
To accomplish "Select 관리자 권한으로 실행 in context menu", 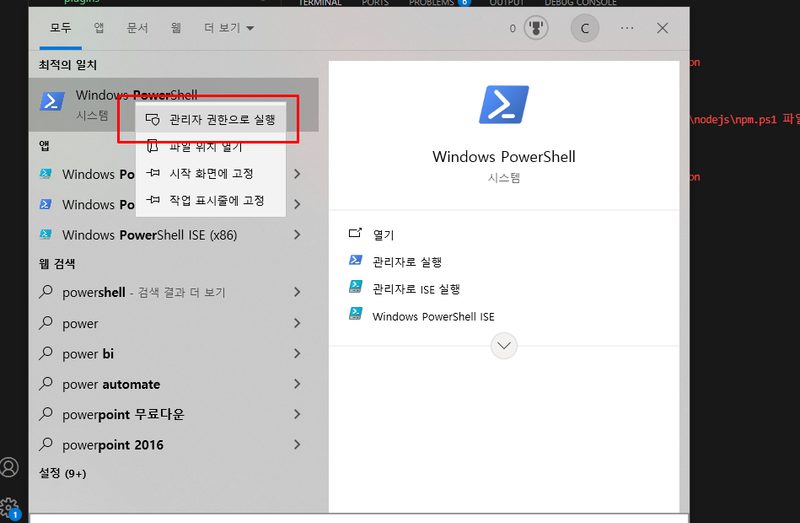I will click(210, 119).
